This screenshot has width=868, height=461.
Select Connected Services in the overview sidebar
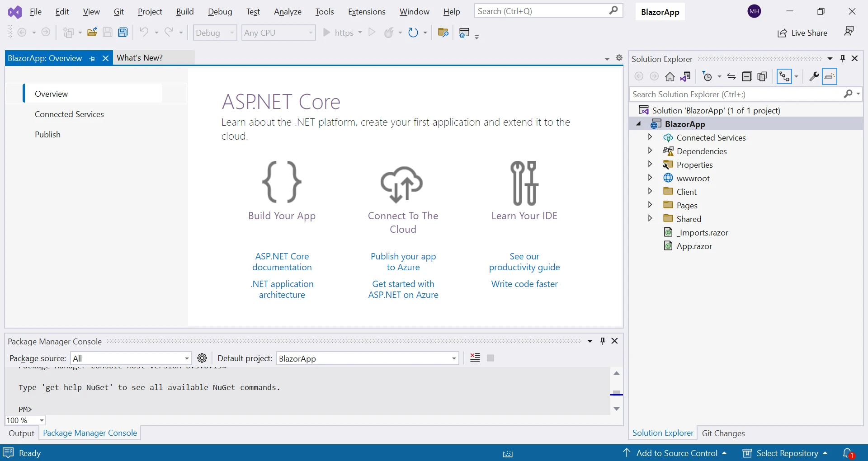coord(69,114)
